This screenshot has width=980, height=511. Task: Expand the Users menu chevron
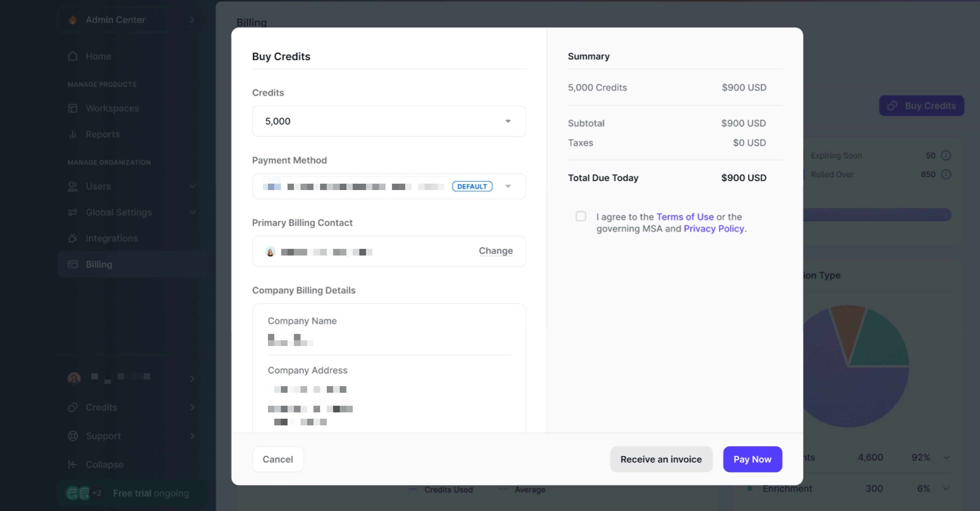pos(192,187)
